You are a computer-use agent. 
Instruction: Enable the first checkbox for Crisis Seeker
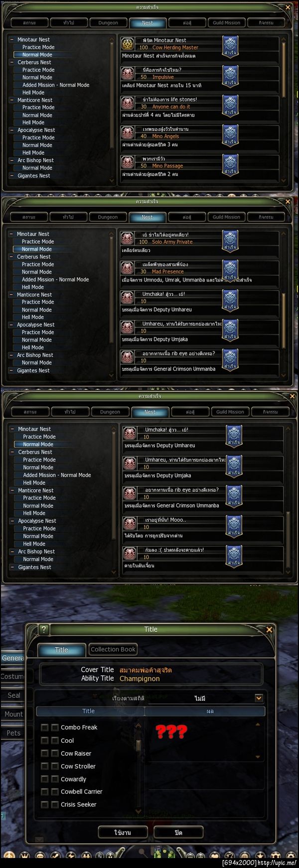point(45,804)
